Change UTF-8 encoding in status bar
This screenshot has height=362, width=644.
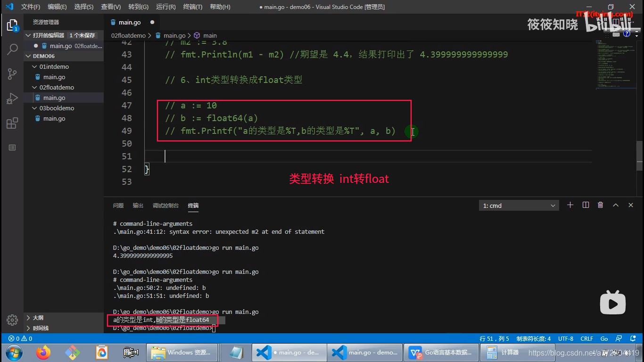point(566,338)
